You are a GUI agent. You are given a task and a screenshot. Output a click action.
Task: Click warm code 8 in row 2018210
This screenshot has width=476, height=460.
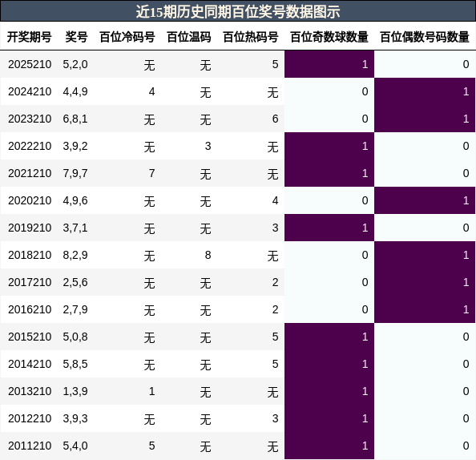[x=208, y=255]
